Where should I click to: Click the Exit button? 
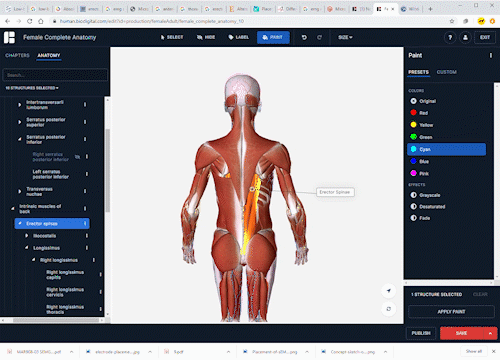point(485,37)
